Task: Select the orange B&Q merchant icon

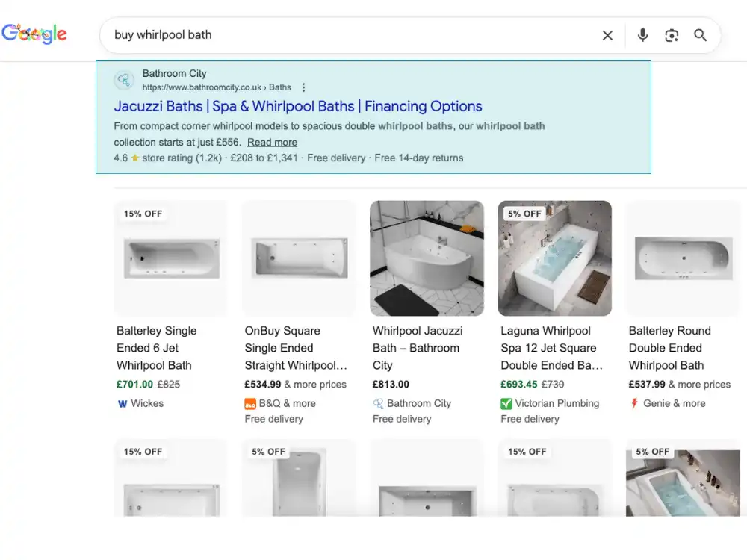Action: 252,403
